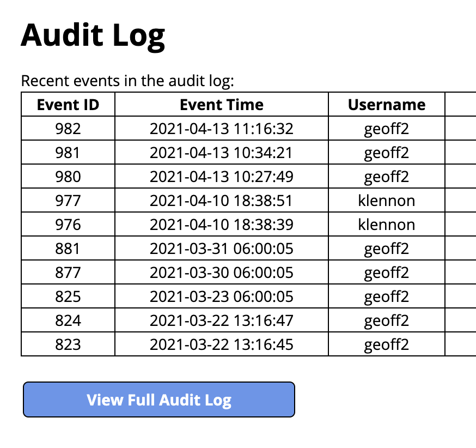The height and width of the screenshot is (448, 476).
Task: Select event ID 881 cell
Action: pos(68,249)
